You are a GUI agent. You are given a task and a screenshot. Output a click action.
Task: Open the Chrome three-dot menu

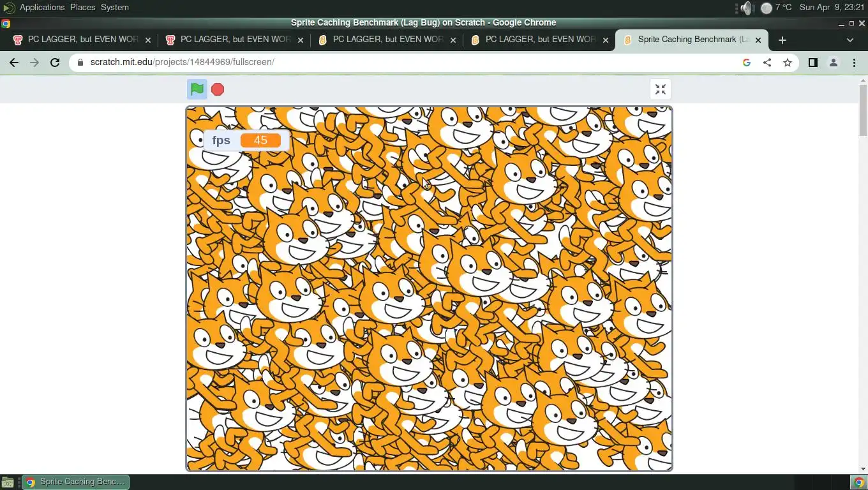(854, 63)
